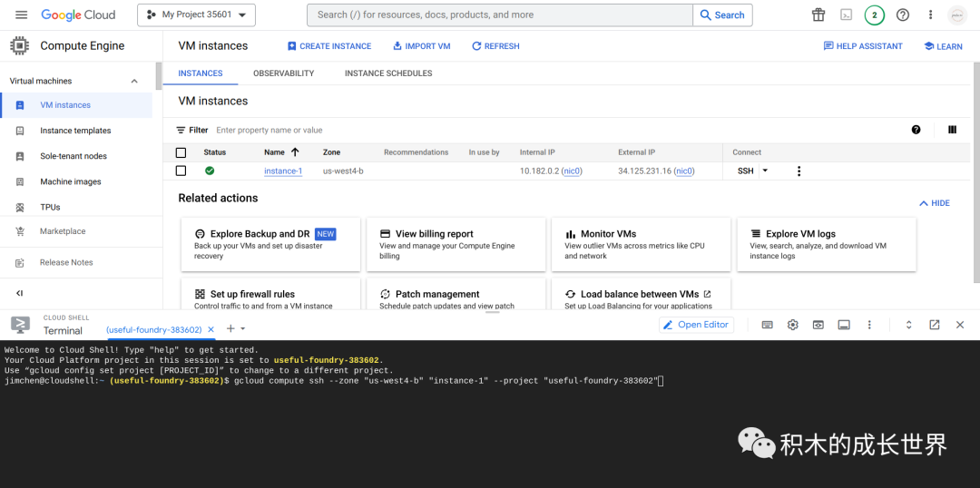Open the external IP nic0 link
The width and height of the screenshot is (980, 488).
pyautogui.click(x=684, y=171)
